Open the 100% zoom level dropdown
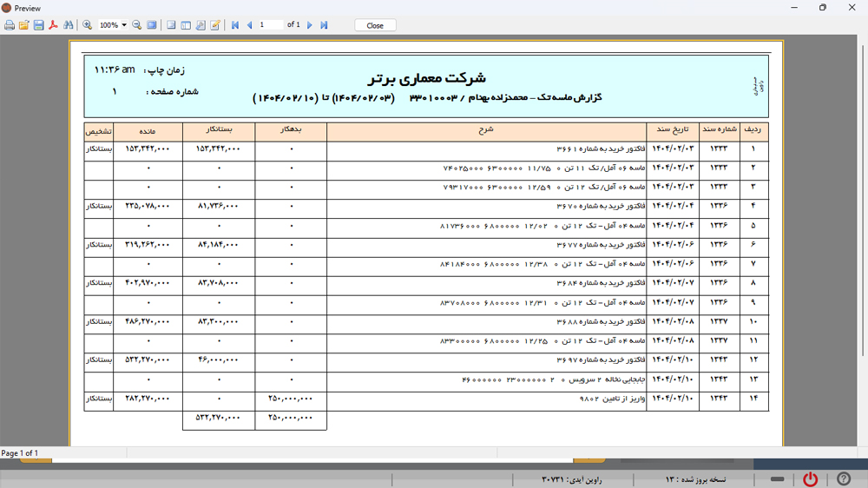Image resolution: width=868 pixels, height=488 pixels. point(124,25)
